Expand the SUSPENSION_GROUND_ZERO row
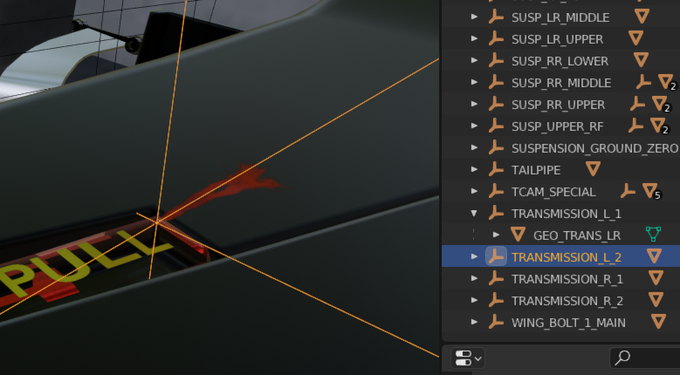Screen dimensions: 680x375 (474, 148)
